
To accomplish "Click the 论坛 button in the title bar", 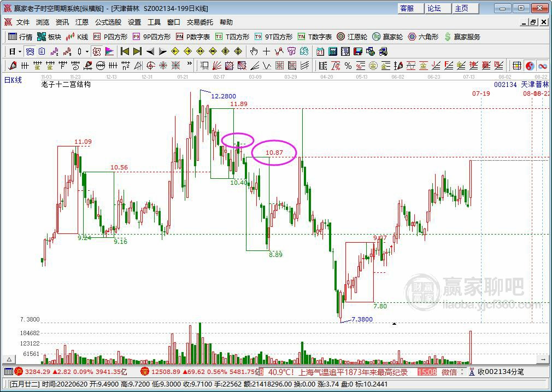I will point(438,8).
